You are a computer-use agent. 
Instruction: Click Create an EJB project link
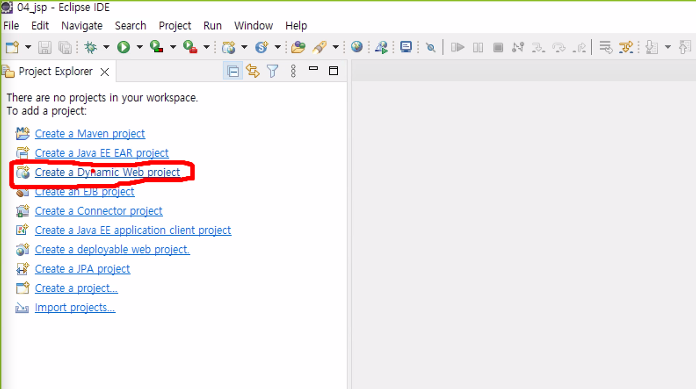pos(85,192)
